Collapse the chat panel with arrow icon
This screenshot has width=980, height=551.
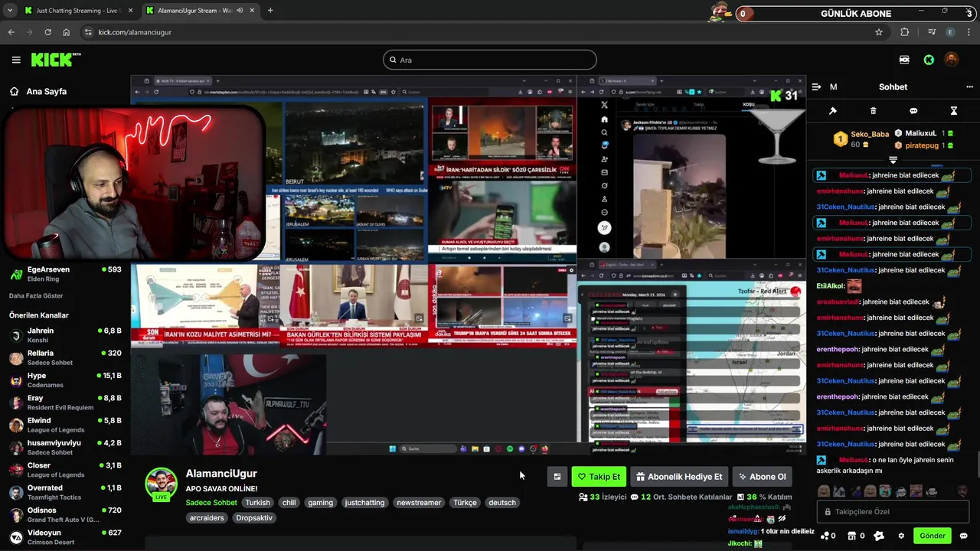click(817, 87)
